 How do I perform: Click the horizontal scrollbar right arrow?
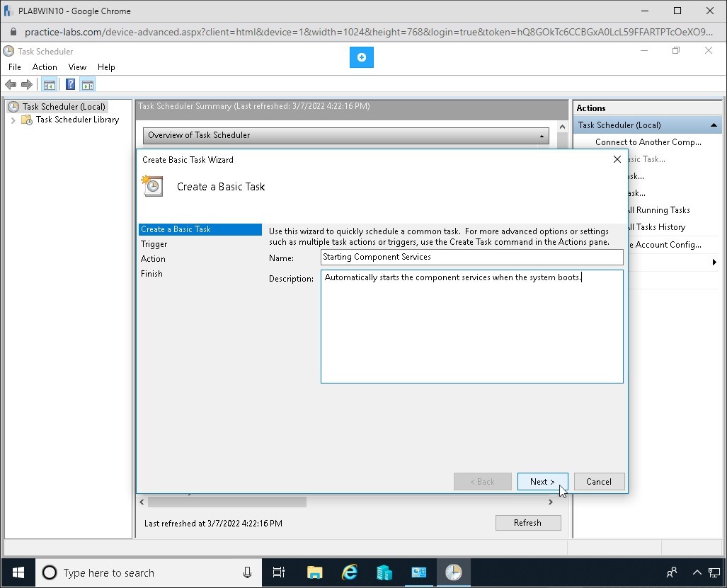click(550, 502)
